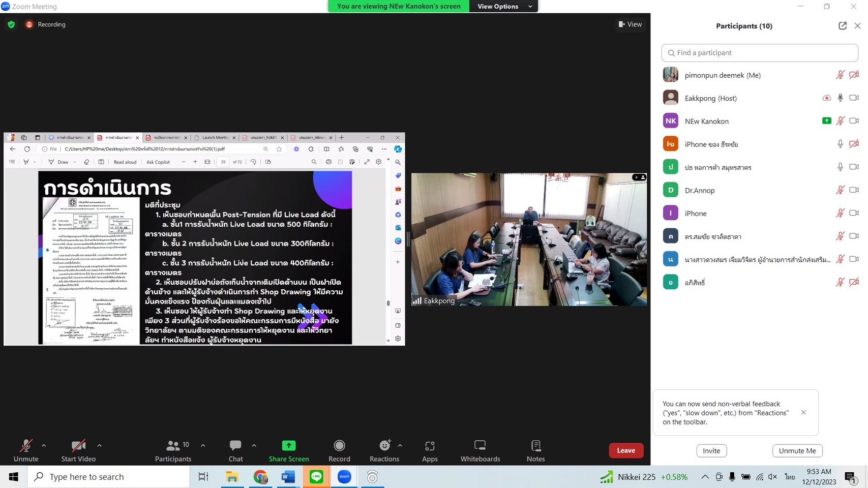Open LINE from the taskbar
Image resolution: width=868 pixels, height=488 pixels.
(x=316, y=477)
